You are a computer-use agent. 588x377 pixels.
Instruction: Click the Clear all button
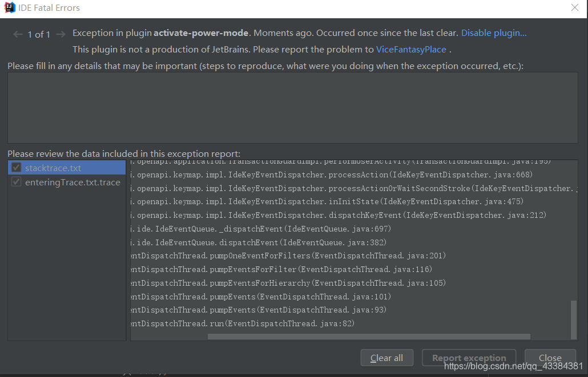click(386, 358)
